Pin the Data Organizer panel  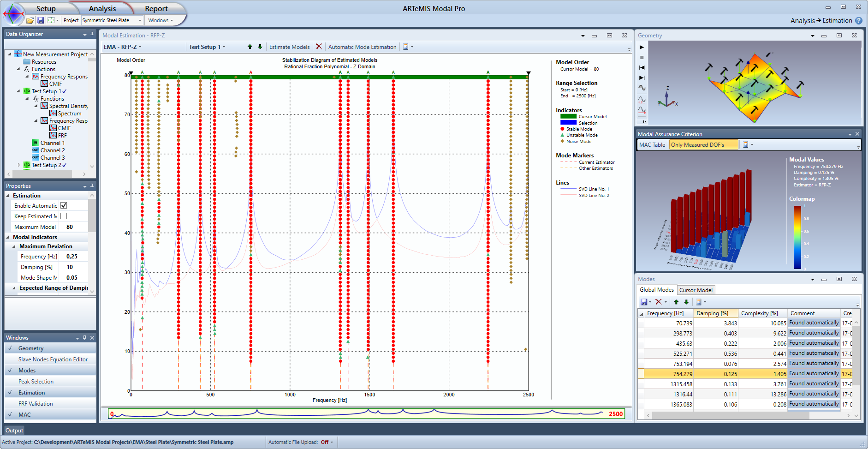pyautogui.click(x=92, y=34)
